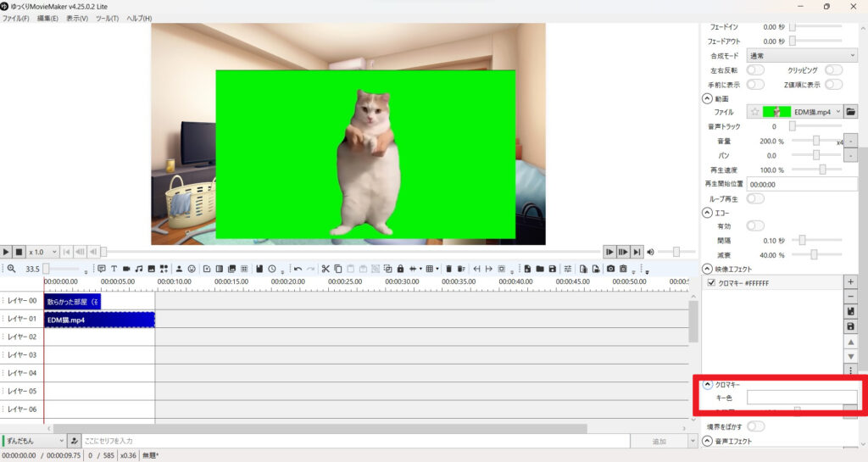Screen dimensions: 868x462
Task: Collapse the エコー section
Action: (707, 213)
